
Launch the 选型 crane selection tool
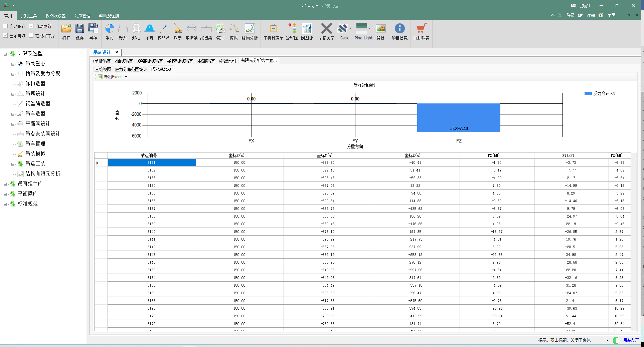pyautogui.click(x=178, y=32)
